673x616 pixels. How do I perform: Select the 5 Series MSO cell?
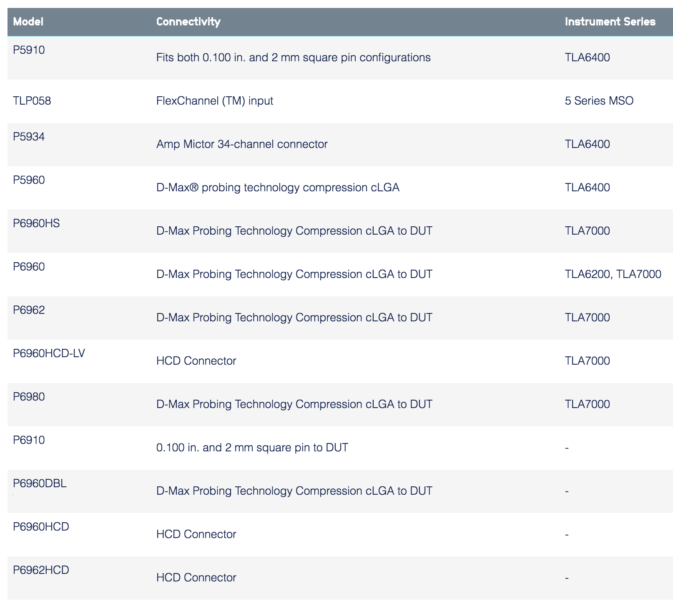click(x=599, y=101)
